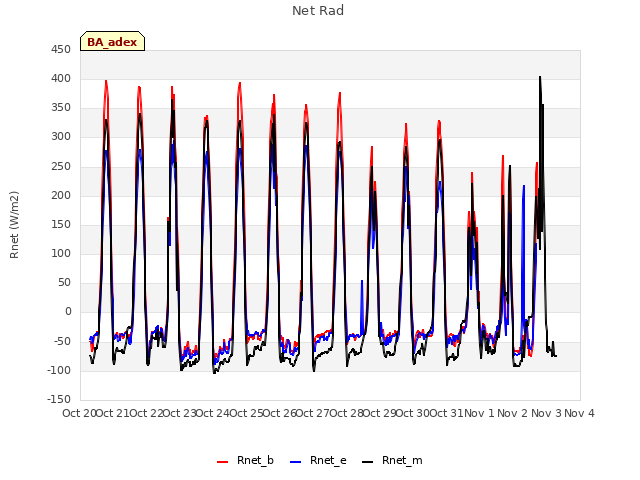Click the red Rnet_b legend swatch
This screenshot has height=480, width=640.
pos(222,462)
